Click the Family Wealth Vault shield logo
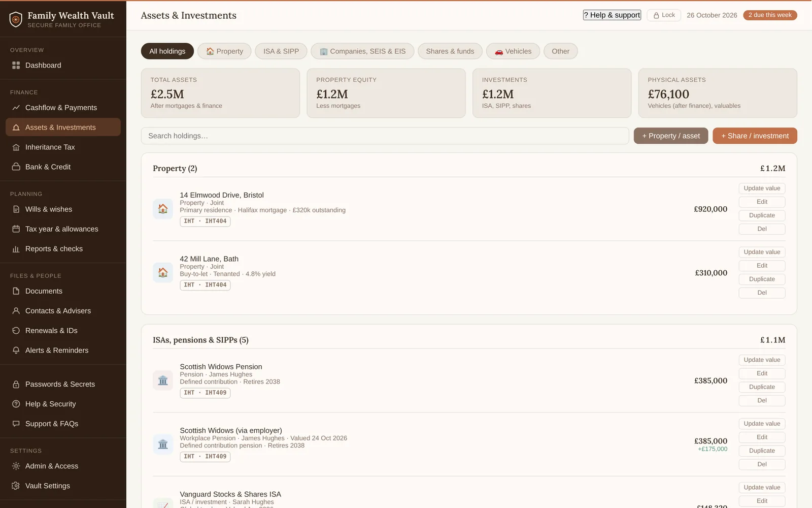Viewport: 812px width, 508px height. 16,19
